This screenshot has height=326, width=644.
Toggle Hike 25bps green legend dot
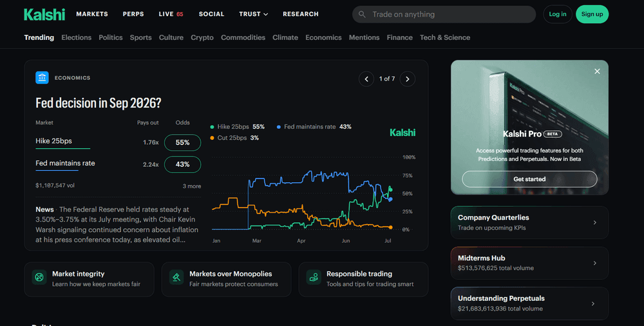point(212,127)
